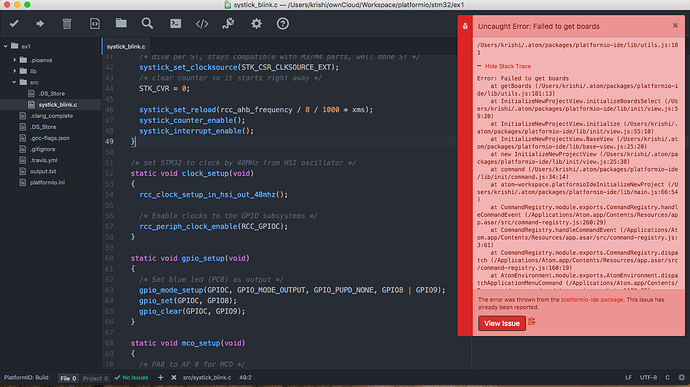
Task: Click the plus icon in status bar
Action: point(161,377)
